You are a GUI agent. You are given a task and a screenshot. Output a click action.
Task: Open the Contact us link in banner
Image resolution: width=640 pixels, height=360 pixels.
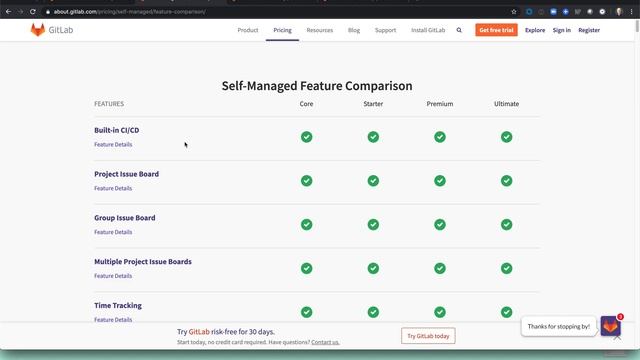[325, 342]
